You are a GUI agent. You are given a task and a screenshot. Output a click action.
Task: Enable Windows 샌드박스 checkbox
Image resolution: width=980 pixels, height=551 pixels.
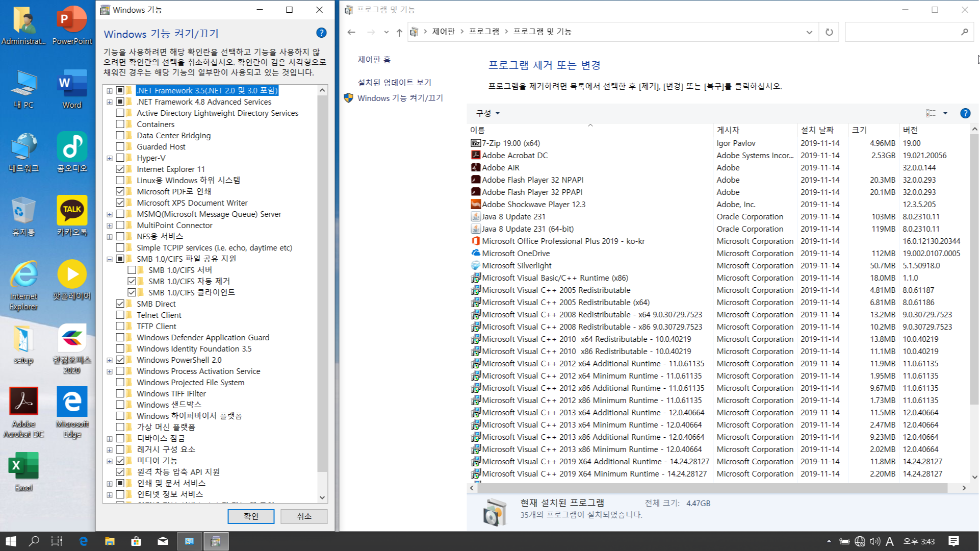tap(120, 405)
